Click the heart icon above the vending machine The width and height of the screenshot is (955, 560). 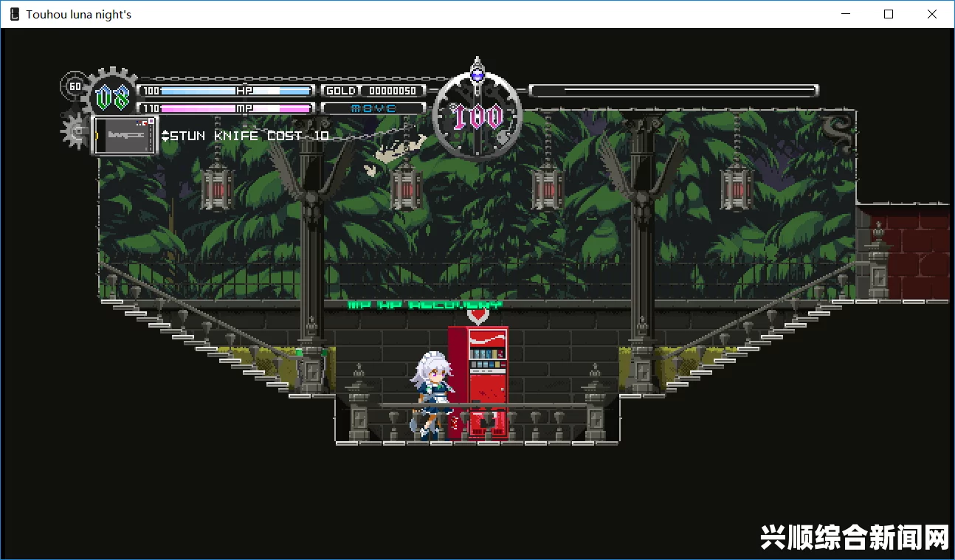coord(478,316)
